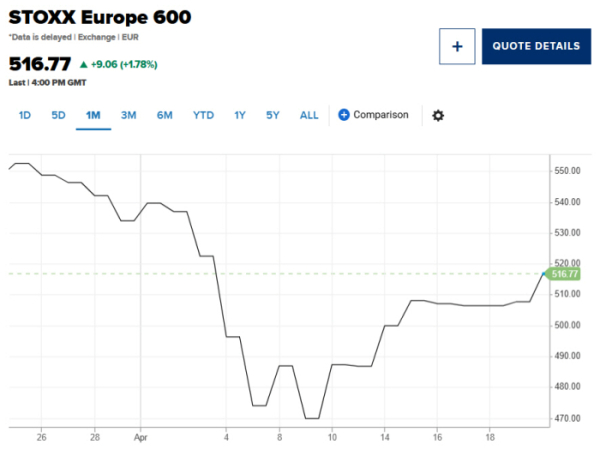Click the chart line's latest point marker
This screenshot has height=450, width=600.
pyautogui.click(x=545, y=273)
